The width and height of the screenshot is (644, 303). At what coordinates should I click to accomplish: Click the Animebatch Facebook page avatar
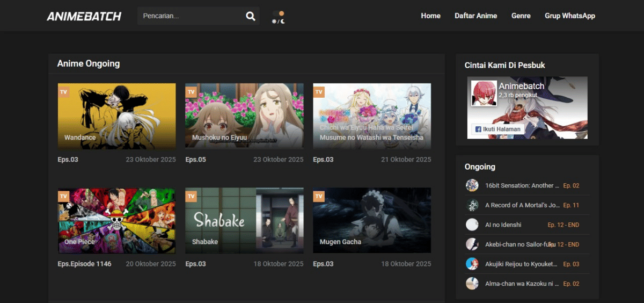[484, 93]
